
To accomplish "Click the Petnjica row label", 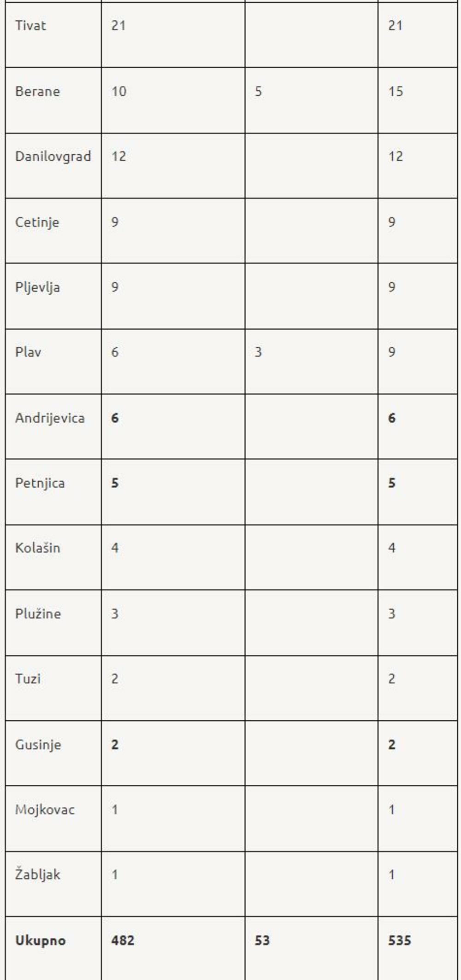I will coord(40,483).
